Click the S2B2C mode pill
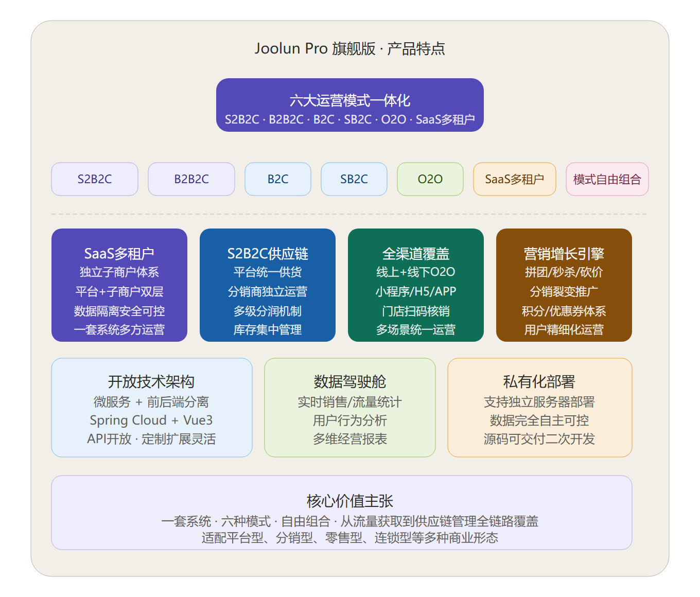The image size is (700, 597). click(x=95, y=179)
